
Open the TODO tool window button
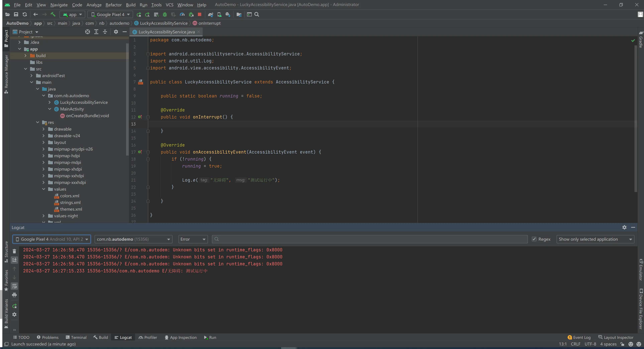[21, 337]
